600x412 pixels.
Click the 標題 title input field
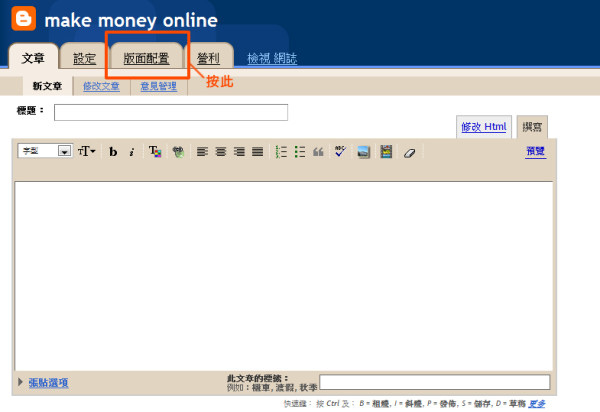tap(171, 112)
